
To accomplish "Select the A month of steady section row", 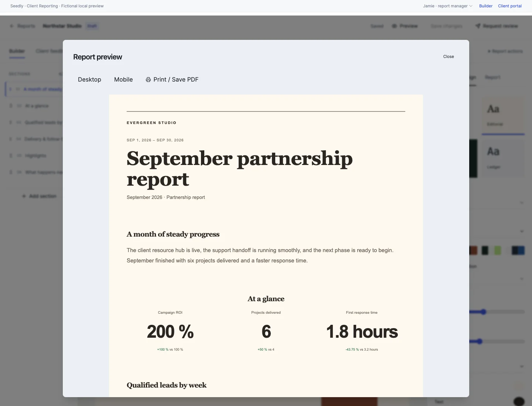I will 34,89.
